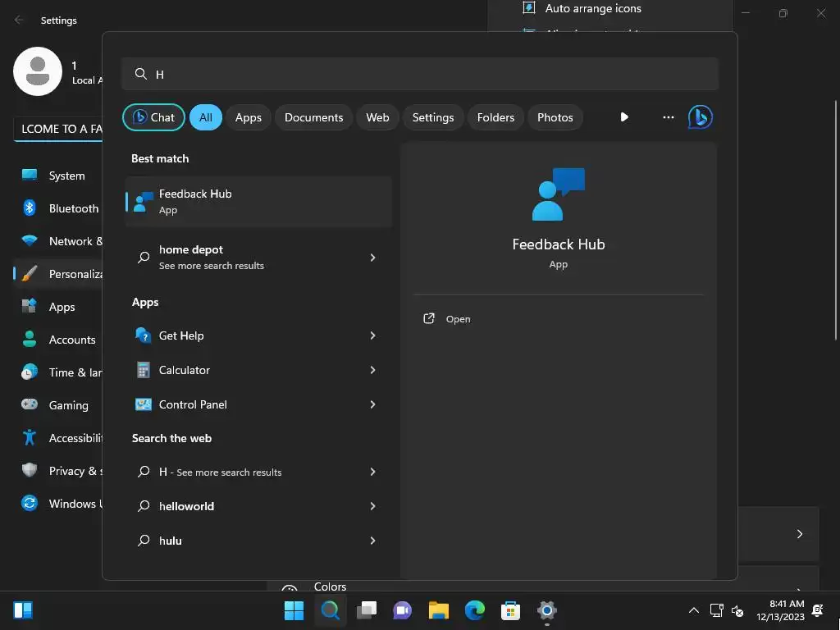Screen dimensions: 840x630
Task: Click Open in the Feedback Hub preview pane
Action: click(x=458, y=319)
